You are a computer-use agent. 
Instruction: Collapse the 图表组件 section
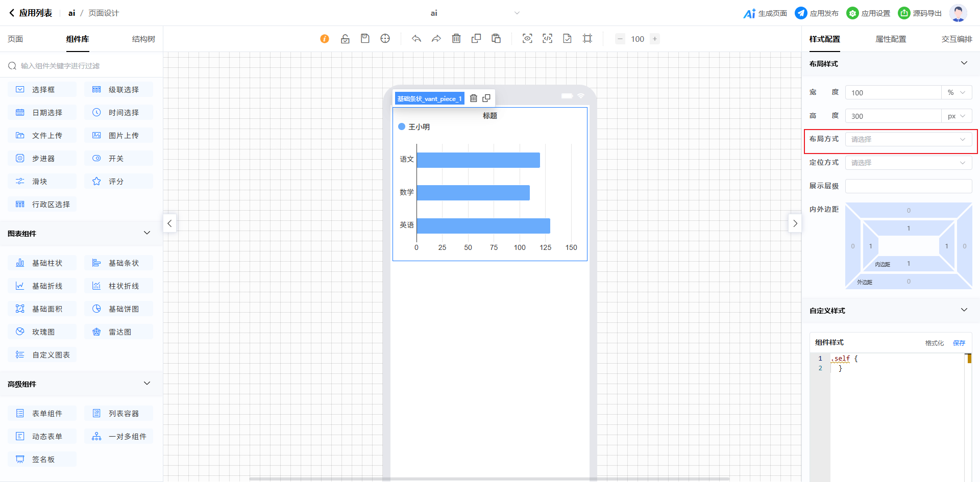coord(147,233)
